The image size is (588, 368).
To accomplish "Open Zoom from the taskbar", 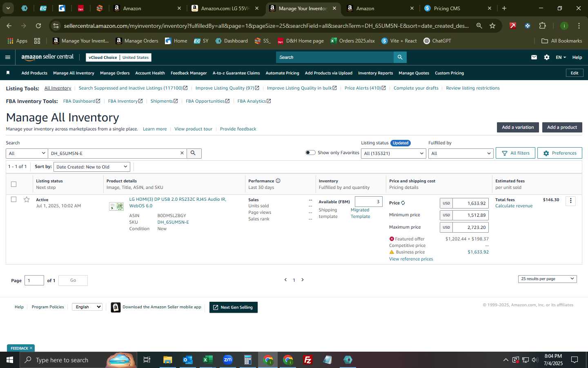I will tap(228, 360).
